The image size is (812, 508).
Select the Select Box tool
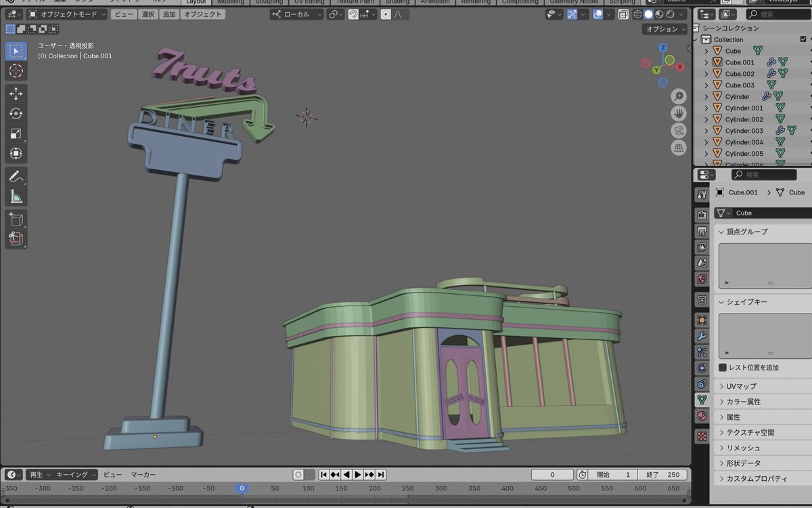16,51
